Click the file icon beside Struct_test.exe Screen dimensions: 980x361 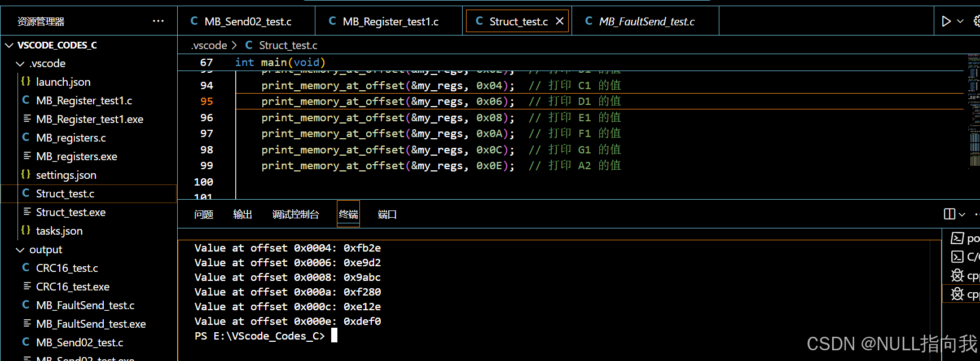[x=27, y=212]
